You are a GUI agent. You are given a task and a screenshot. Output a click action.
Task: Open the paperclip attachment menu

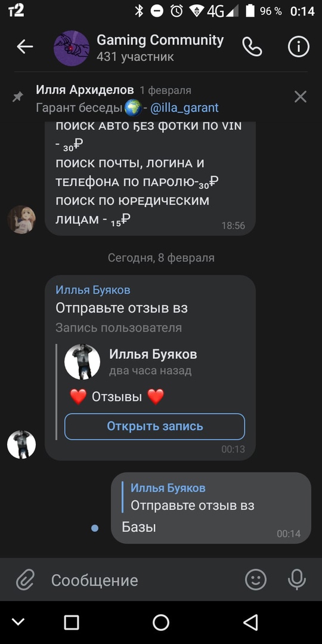point(24,580)
